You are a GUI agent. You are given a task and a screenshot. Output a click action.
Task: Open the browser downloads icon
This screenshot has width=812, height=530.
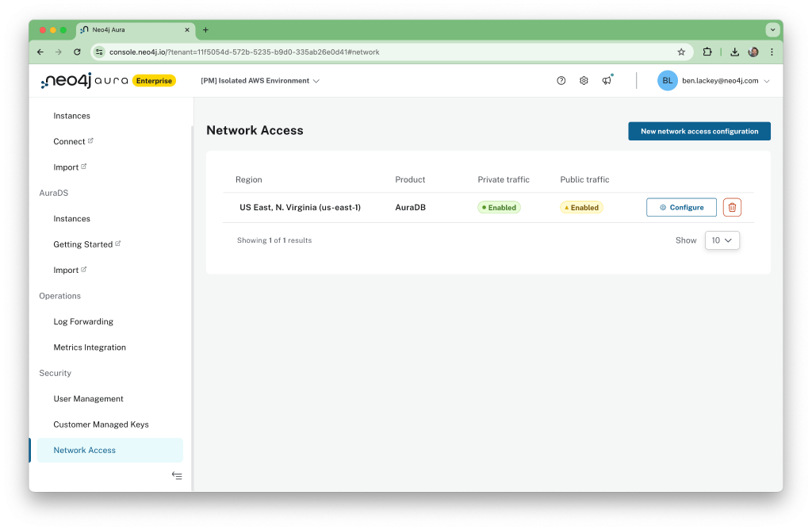tap(734, 51)
